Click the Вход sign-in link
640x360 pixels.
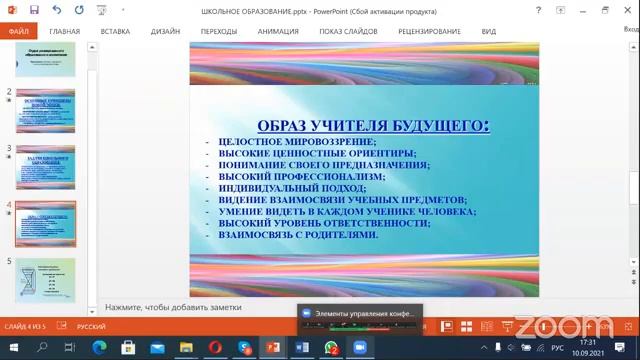[631, 29]
